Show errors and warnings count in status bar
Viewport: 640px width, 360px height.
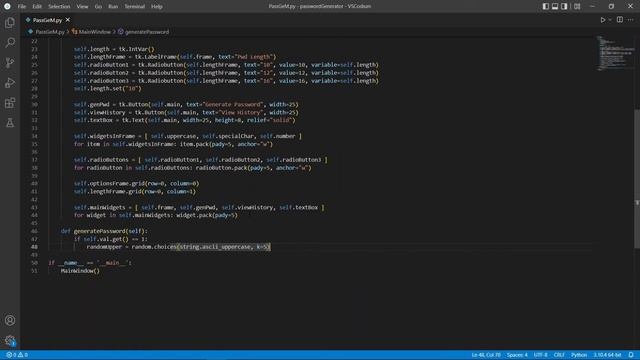click(17, 355)
